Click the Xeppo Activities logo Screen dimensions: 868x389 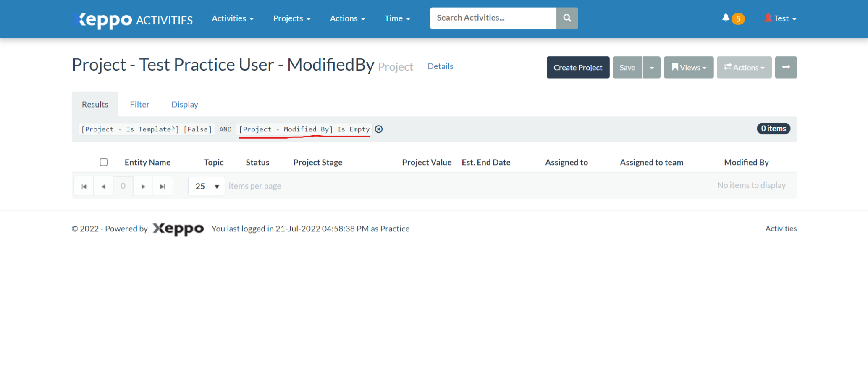click(x=132, y=19)
